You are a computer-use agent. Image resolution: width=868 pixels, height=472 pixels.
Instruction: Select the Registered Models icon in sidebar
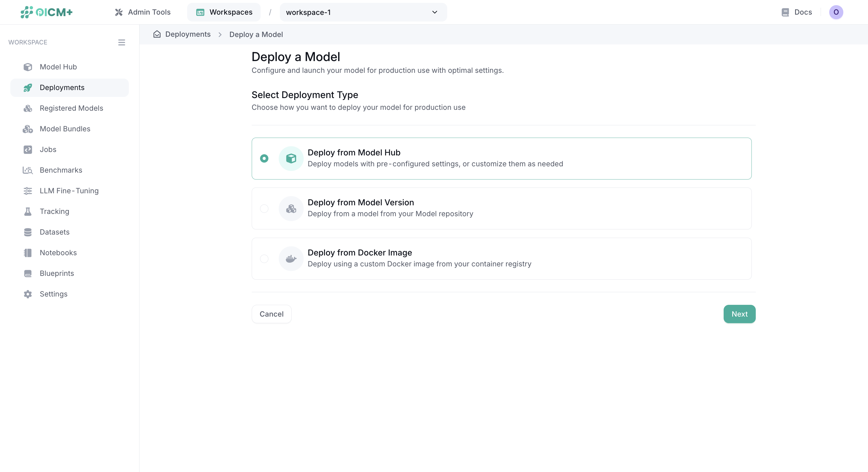tap(28, 108)
